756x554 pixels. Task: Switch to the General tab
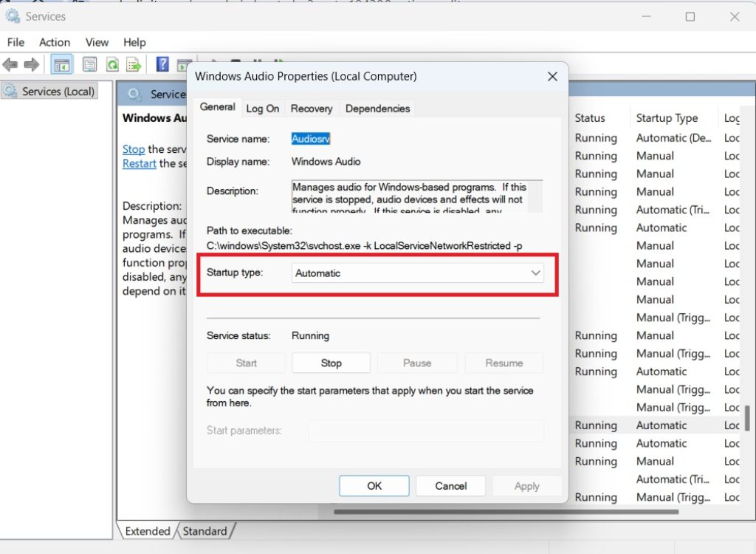pos(218,107)
